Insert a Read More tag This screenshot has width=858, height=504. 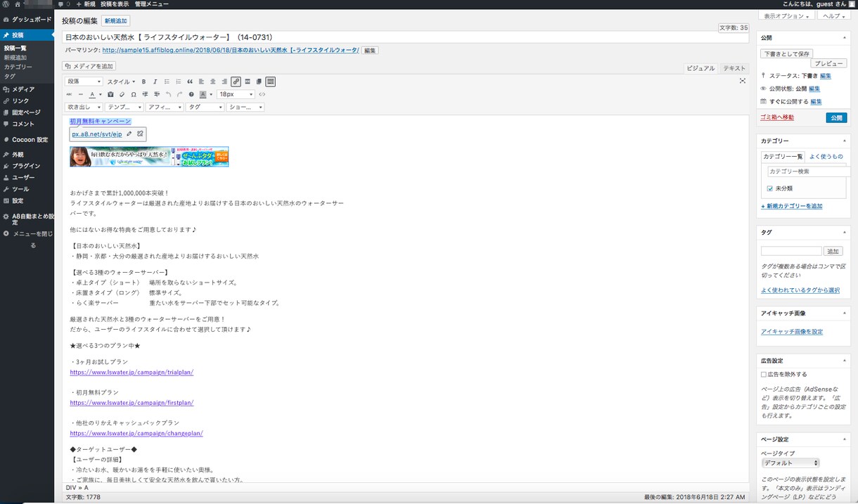click(x=248, y=82)
